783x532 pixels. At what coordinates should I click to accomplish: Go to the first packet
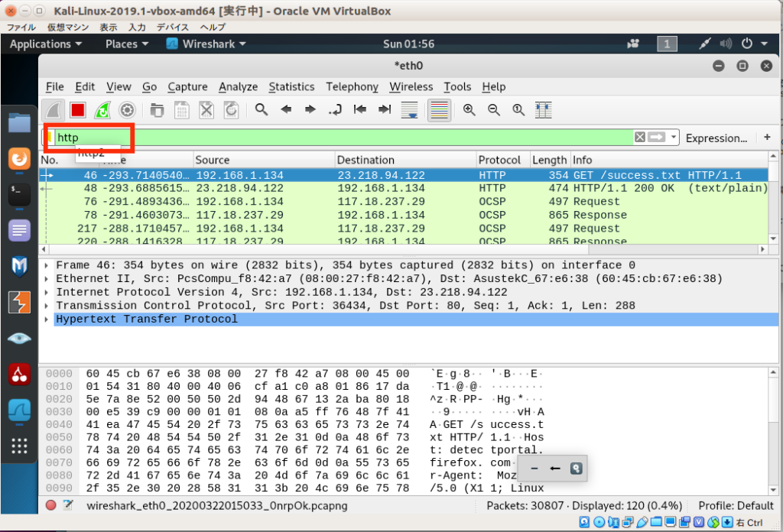tap(359, 110)
